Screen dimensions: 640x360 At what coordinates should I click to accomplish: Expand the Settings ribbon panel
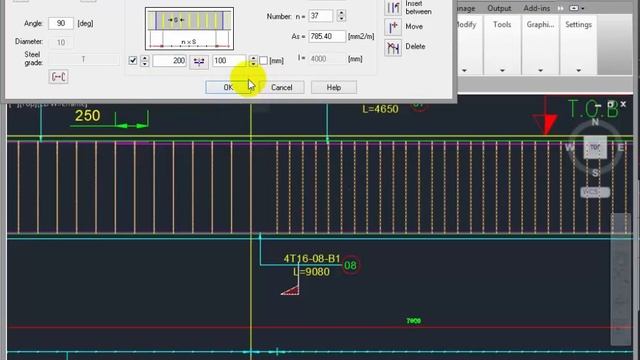point(578,71)
